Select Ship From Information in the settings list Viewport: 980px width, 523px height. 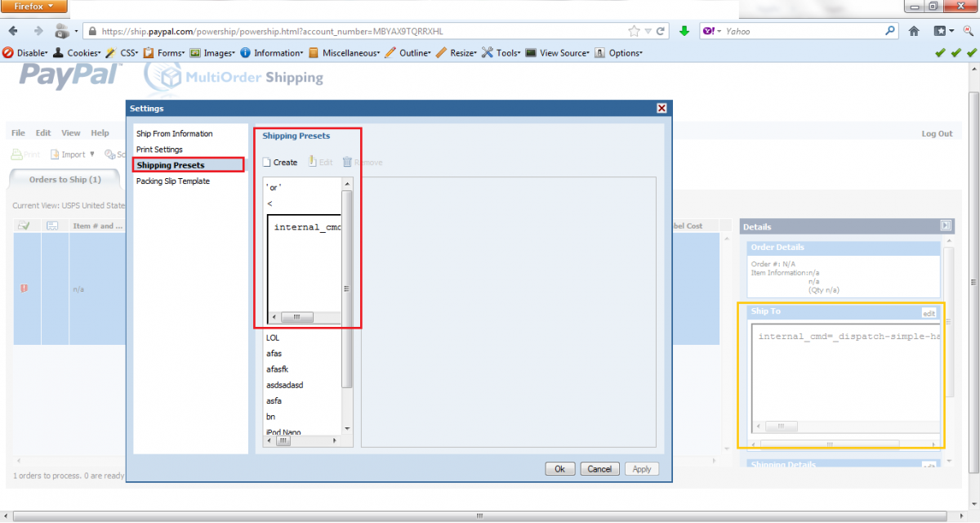point(174,133)
